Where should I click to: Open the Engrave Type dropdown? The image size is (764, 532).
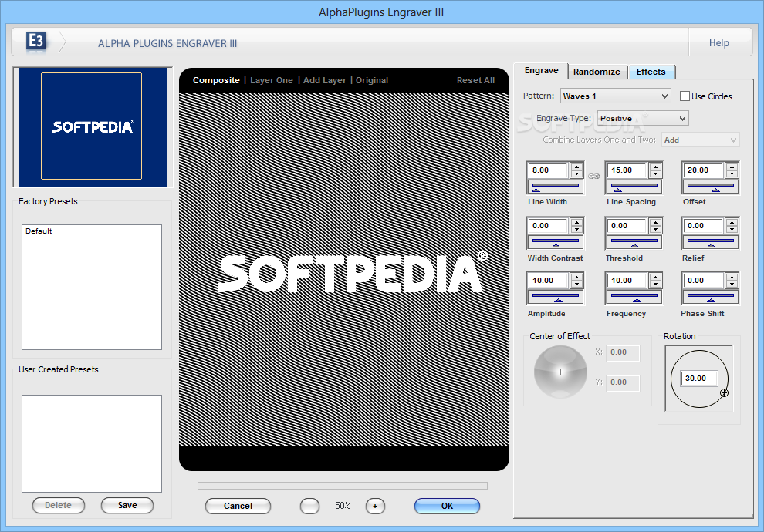(x=643, y=118)
